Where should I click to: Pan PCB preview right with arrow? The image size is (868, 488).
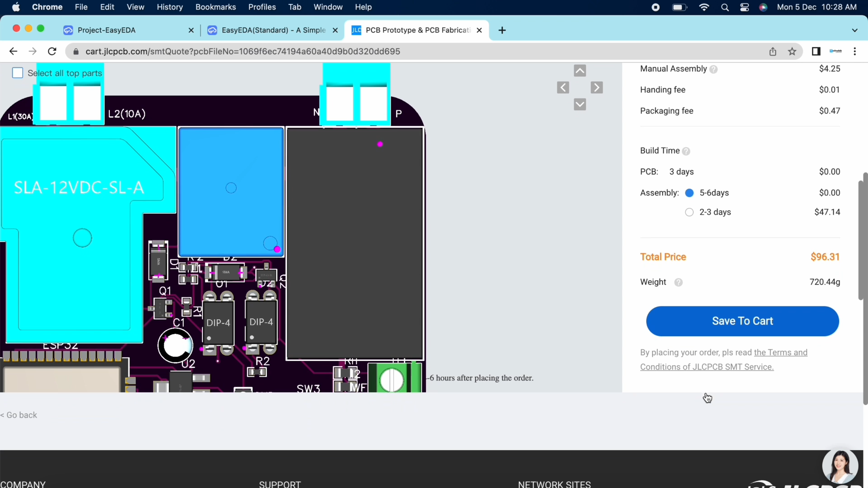(x=597, y=88)
